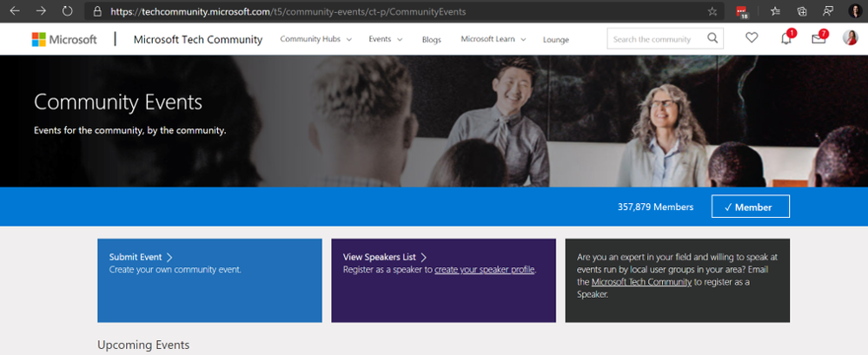Click the View Speakers List chevron arrow
Viewport: 868px width, 355px height.
423,257
